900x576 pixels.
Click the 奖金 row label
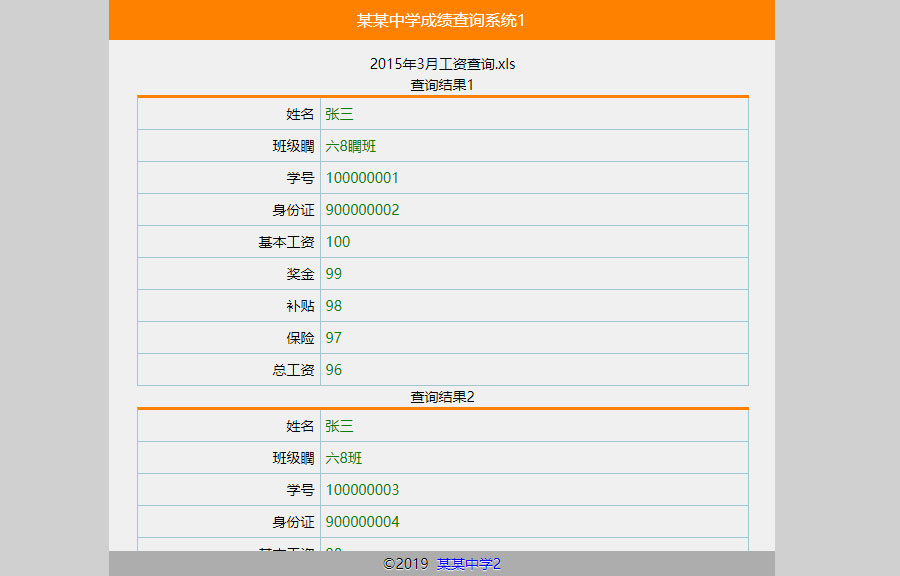pos(300,274)
